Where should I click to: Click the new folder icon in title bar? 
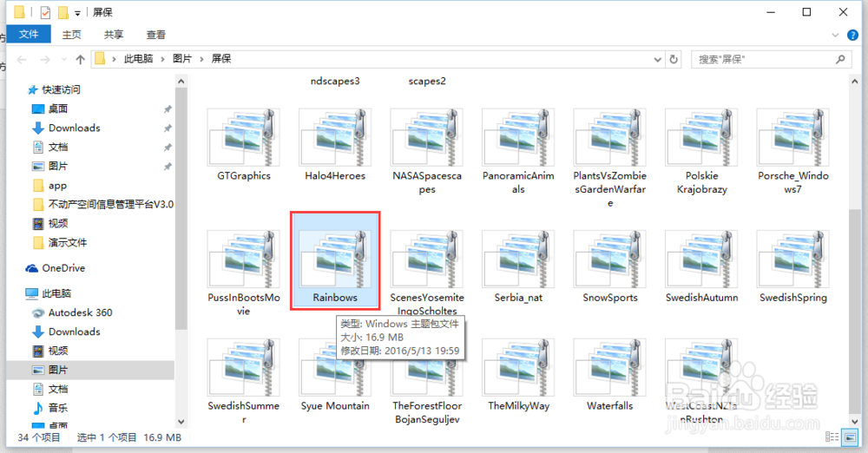point(63,12)
